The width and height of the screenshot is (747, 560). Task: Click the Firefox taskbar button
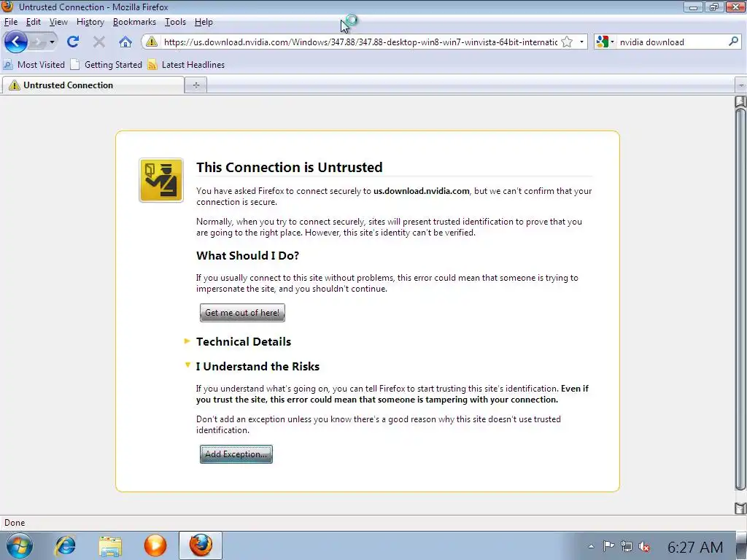tap(201, 545)
